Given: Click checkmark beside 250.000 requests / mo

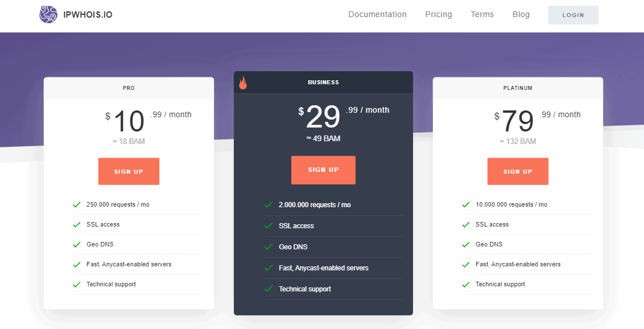Looking at the screenshot, I should tap(76, 204).
